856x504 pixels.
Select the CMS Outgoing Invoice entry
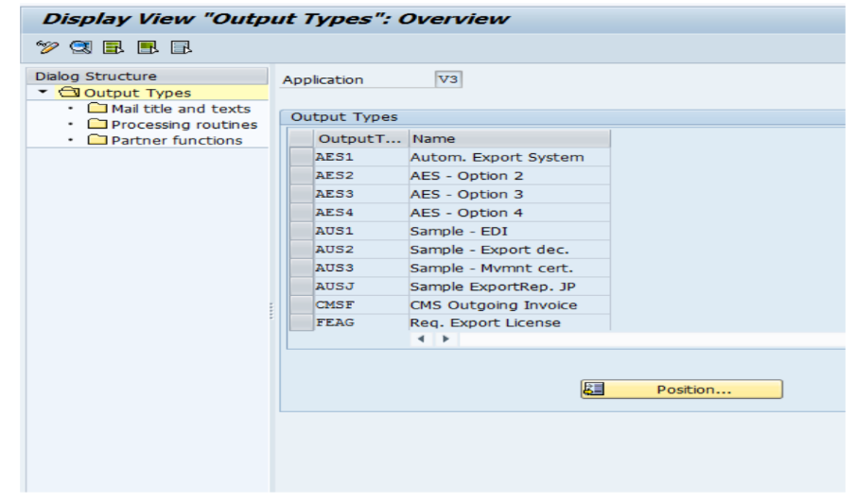493,305
